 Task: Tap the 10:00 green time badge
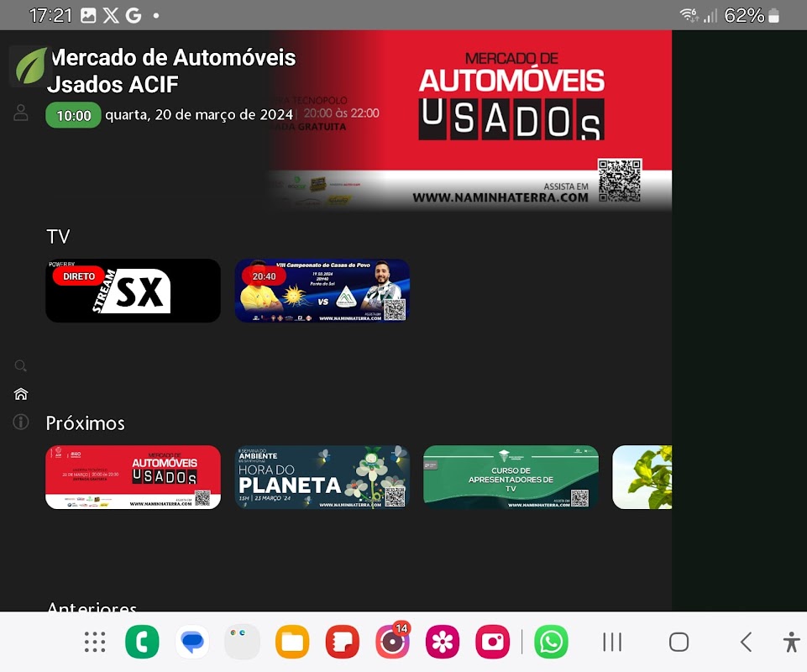pos(73,115)
